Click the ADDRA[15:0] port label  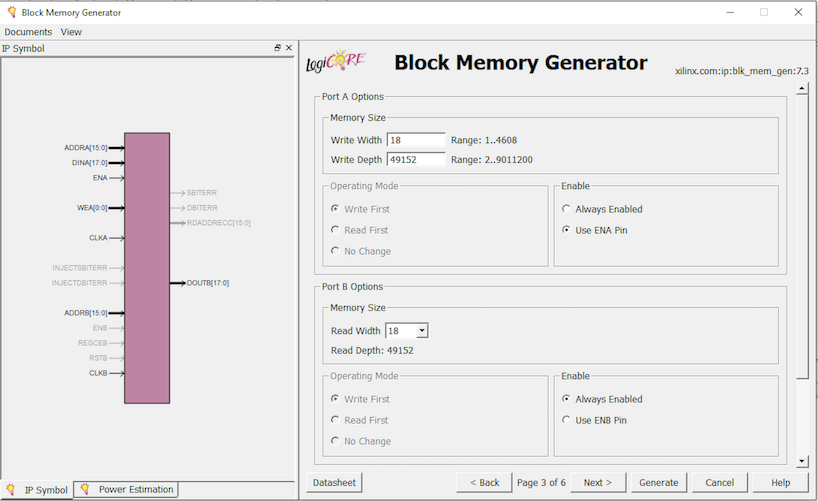[86, 148]
